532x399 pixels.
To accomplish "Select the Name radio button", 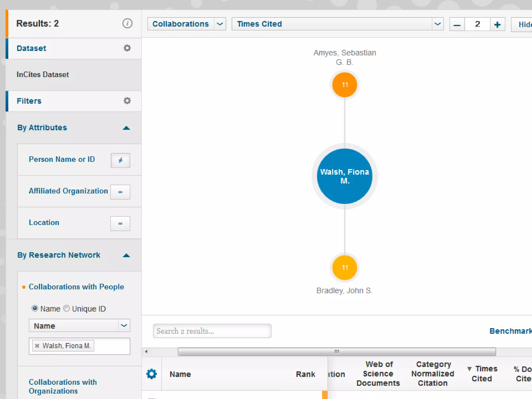I will (x=35, y=308).
